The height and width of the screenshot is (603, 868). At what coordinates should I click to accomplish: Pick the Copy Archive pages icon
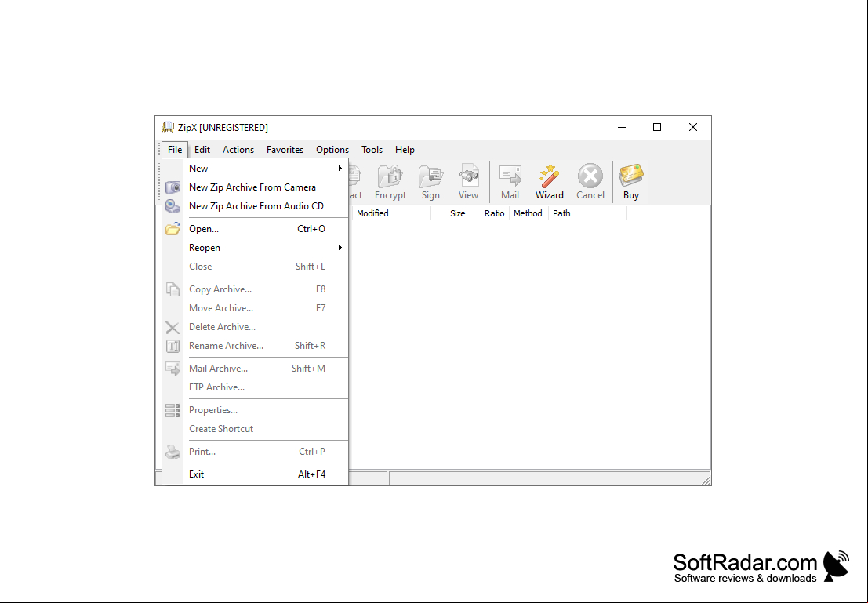coord(173,289)
